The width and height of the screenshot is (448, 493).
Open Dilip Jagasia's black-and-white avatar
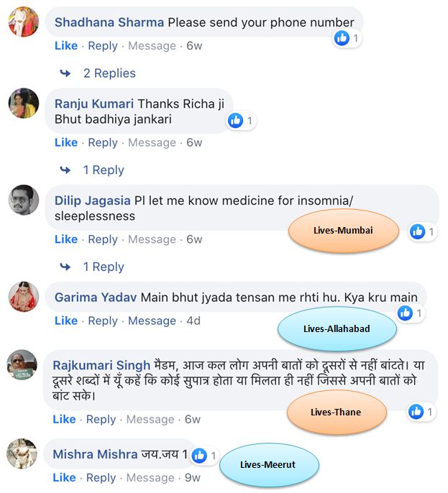24,200
